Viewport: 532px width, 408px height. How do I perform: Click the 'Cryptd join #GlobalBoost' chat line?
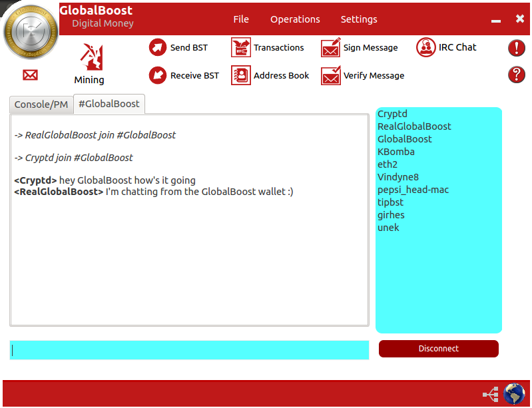point(74,158)
